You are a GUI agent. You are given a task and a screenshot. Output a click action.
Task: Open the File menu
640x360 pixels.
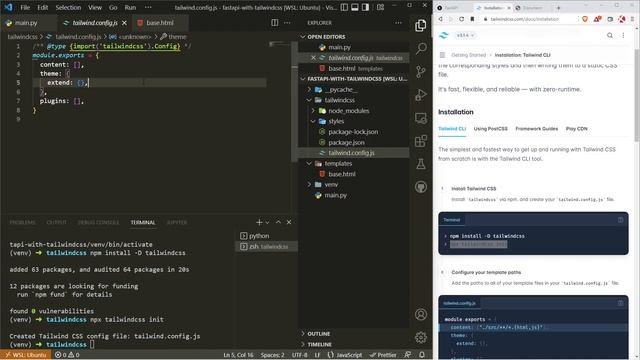click(x=25, y=7)
